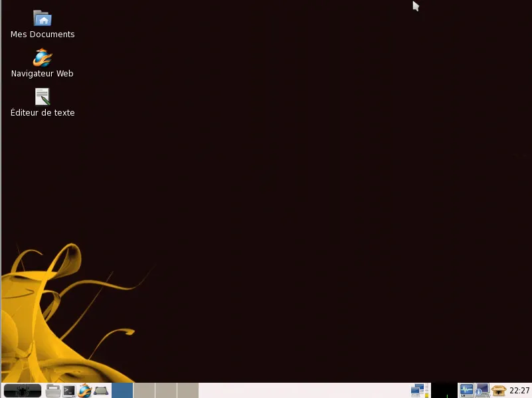Screen dimensions: 532x398
Task: Click the package box tray icon
Action: tap(498, 391)
